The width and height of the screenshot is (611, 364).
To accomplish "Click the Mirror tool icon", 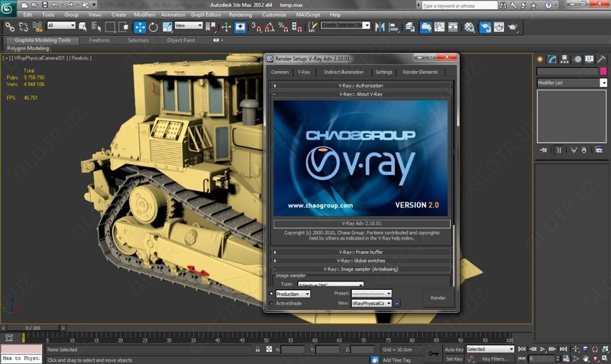I will pyautogui.click(x=380, y=27).
